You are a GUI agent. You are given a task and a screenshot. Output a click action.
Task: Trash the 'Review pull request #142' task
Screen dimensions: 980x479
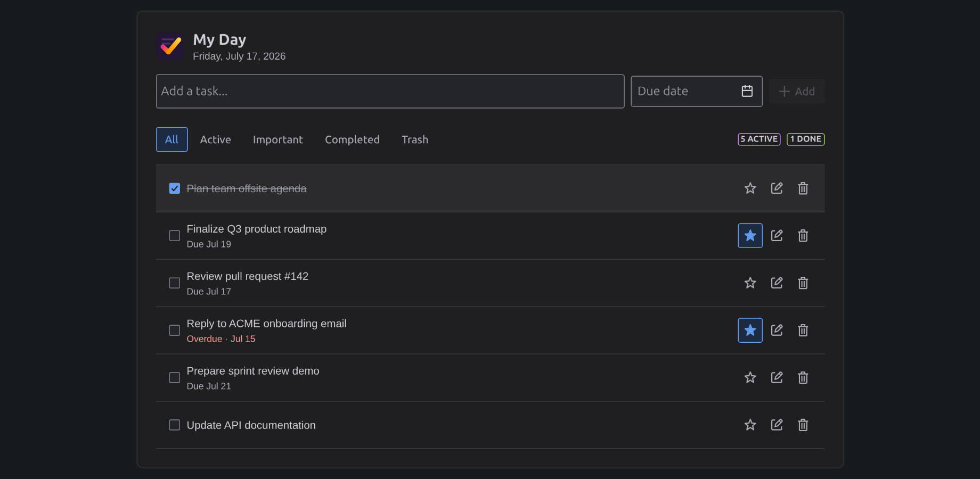tap(803, 283)
